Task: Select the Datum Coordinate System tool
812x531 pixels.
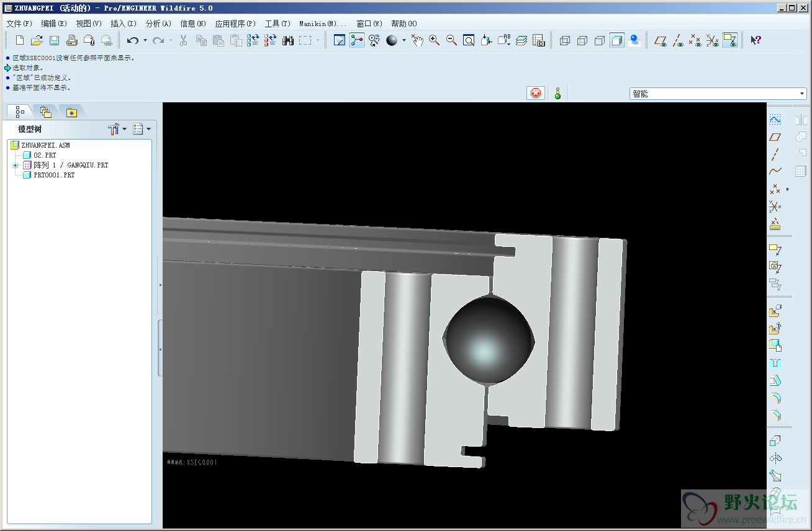Action: click(x=775, y=206)
